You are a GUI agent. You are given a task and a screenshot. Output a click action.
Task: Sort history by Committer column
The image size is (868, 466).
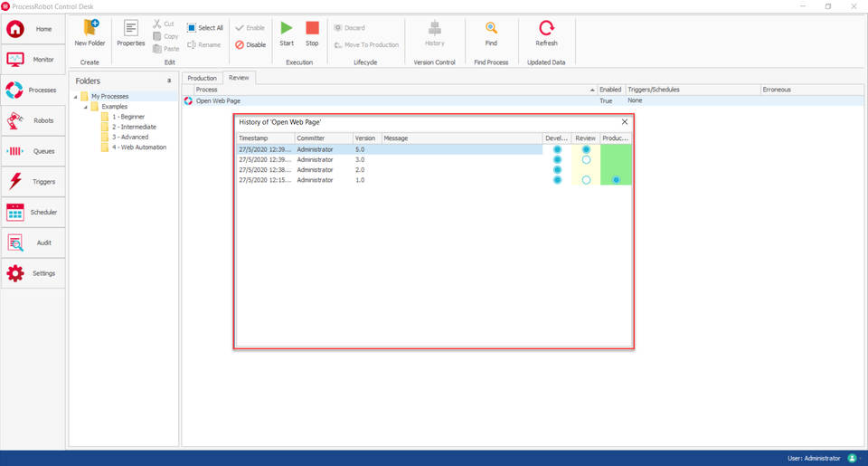[x=324, y=138]
